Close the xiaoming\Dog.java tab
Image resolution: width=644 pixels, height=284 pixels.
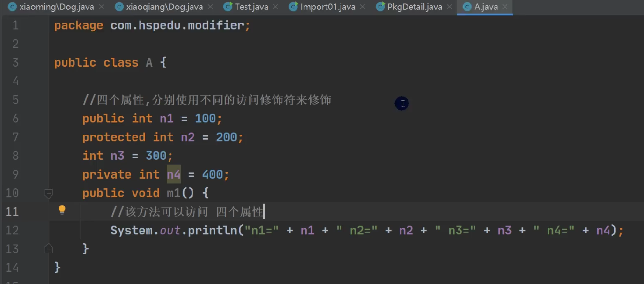(102, 7)
